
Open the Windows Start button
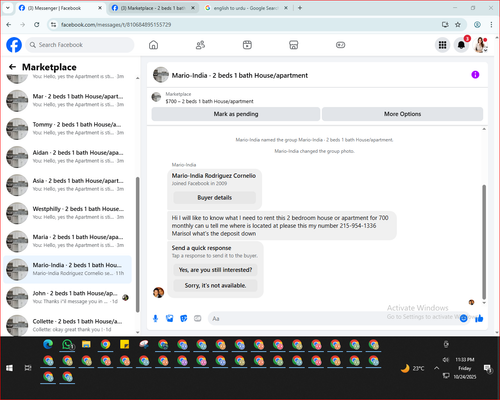pos(9,368)
